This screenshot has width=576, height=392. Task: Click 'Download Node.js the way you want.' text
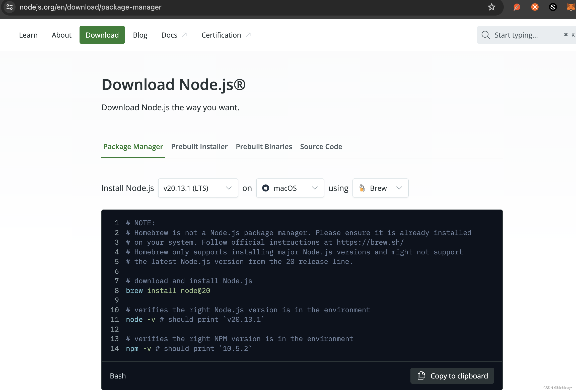170,108
